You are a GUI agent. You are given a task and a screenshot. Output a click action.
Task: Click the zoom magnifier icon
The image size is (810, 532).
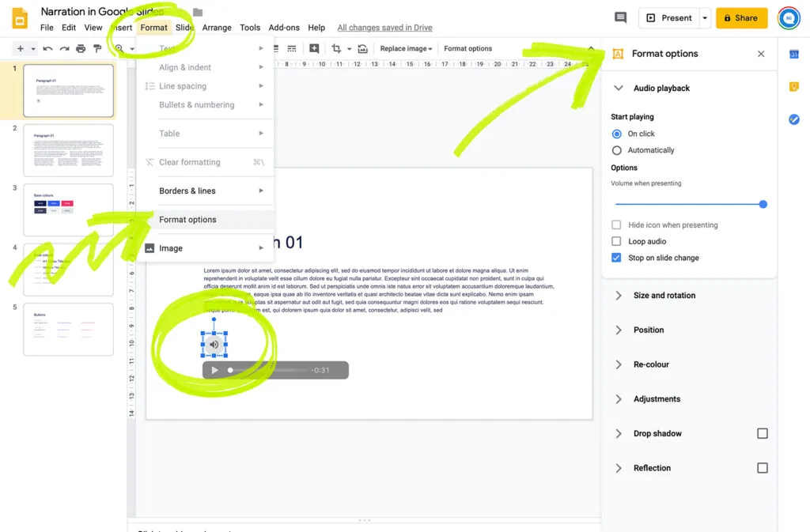click(x=119, y=48)
